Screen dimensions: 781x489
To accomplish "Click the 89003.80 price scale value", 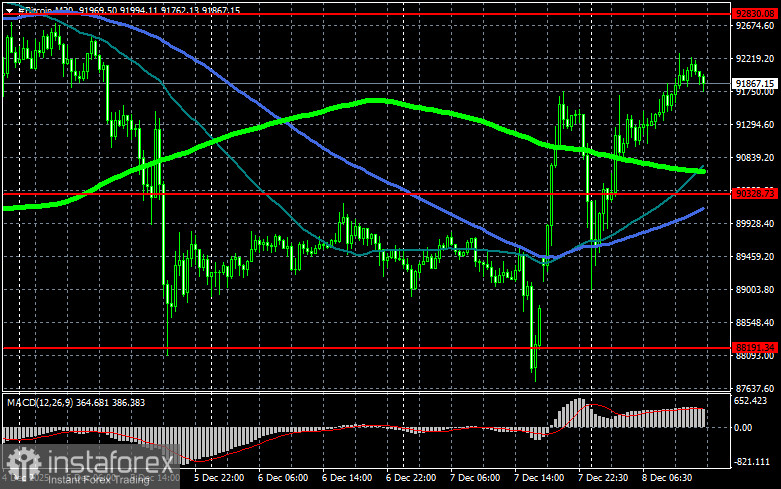I will (755, 289).
